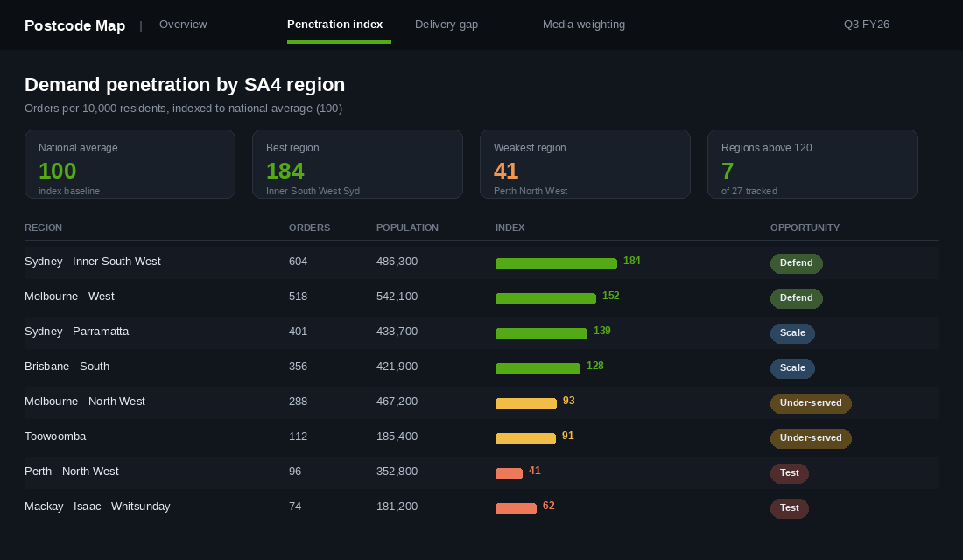Click the green index bar valued 184
This screenshot has height=560, width=963.
click(557, 264)
